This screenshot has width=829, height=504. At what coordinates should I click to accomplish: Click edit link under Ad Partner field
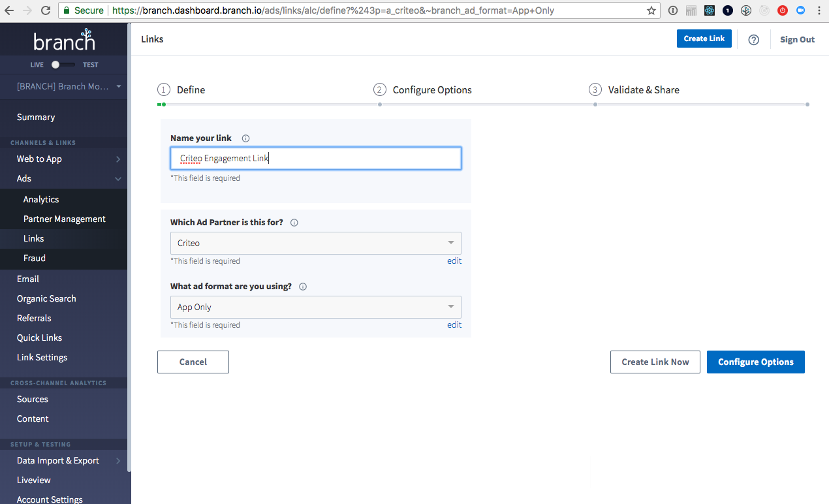(454, 261)
